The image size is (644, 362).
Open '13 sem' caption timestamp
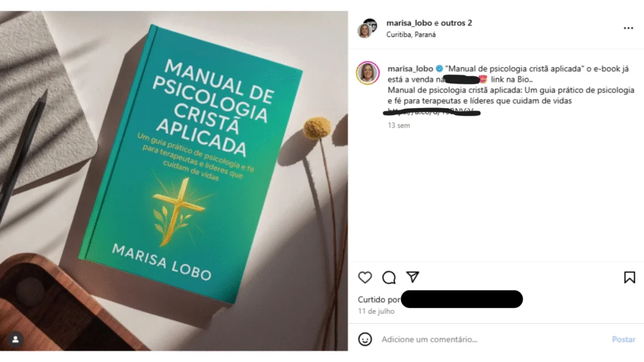399,125
